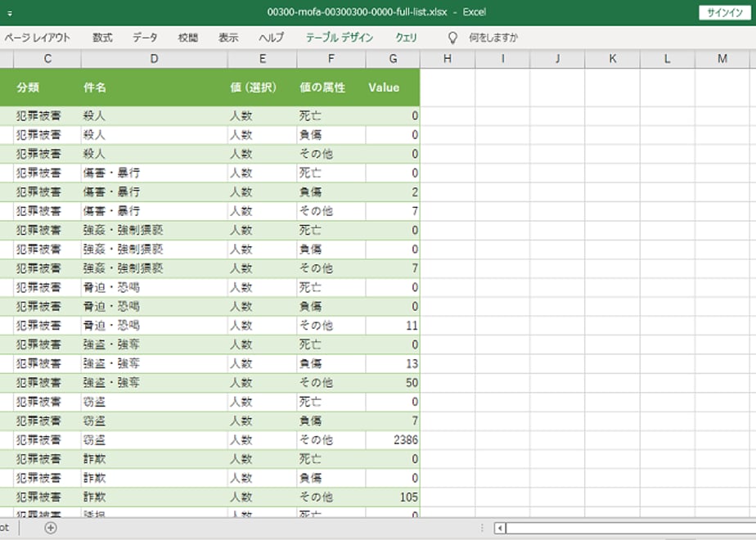
Task: Select column F header
Action: (331, 59)
